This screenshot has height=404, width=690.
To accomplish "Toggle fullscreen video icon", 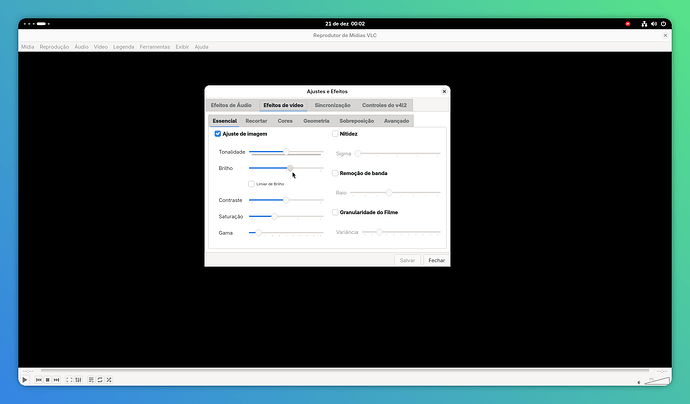I will [71, 380].
